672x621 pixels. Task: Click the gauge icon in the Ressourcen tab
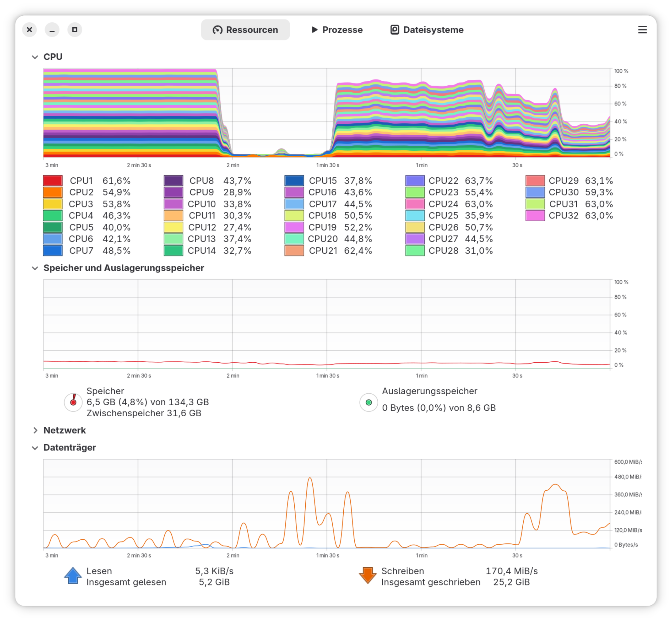[217, 30]
